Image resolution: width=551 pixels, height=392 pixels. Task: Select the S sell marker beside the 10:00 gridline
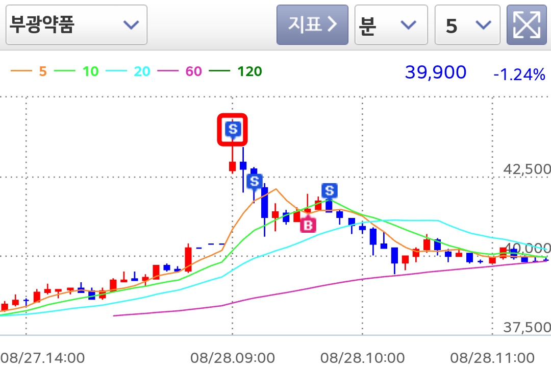(x=329, y=191)
